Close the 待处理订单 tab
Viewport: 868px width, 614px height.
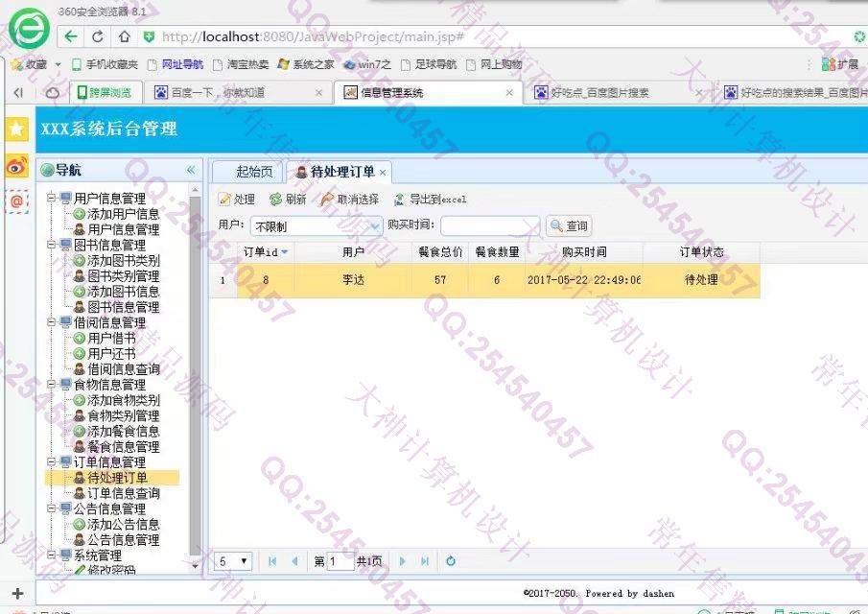click(382, 173)
